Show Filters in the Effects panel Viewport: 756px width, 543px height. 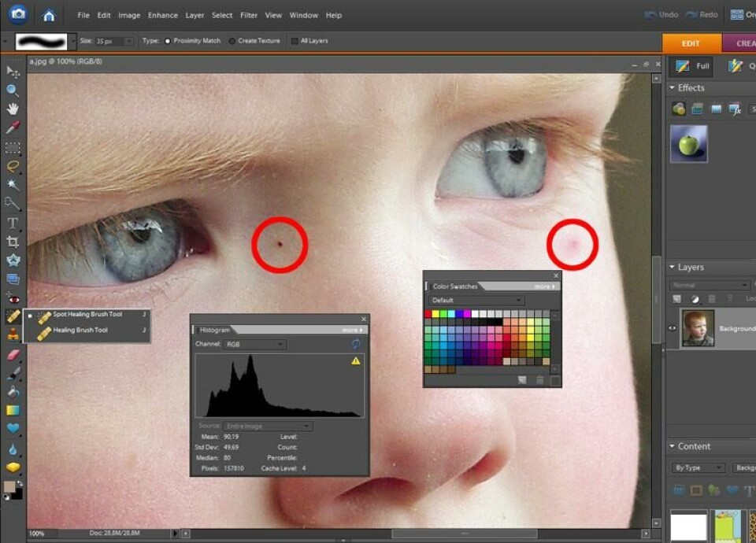[679, 109]
